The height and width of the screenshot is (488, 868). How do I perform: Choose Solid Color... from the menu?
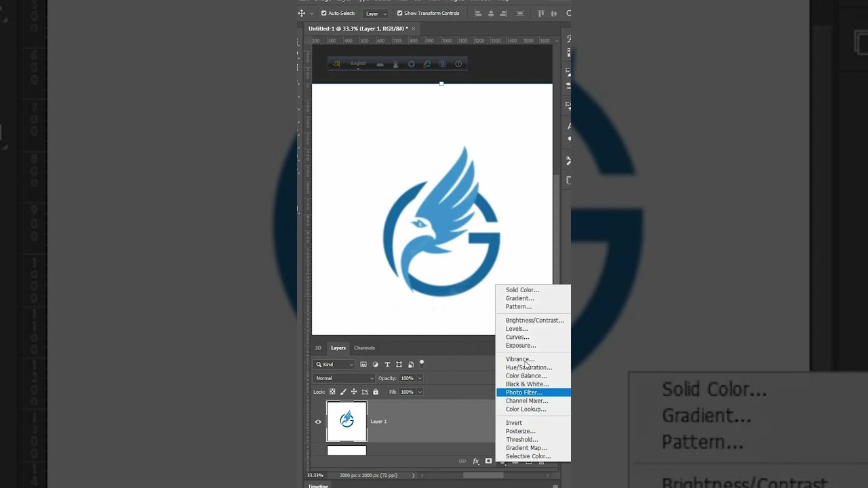coord(534,290)
